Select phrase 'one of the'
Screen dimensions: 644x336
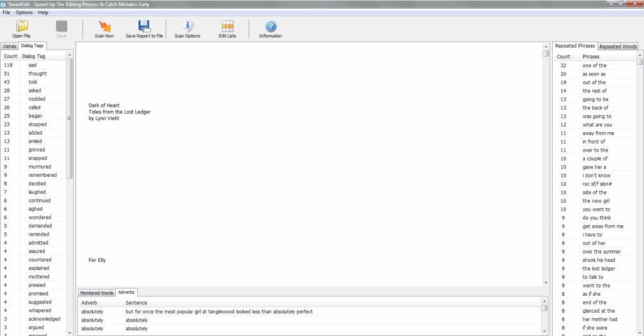coord(595,65)
